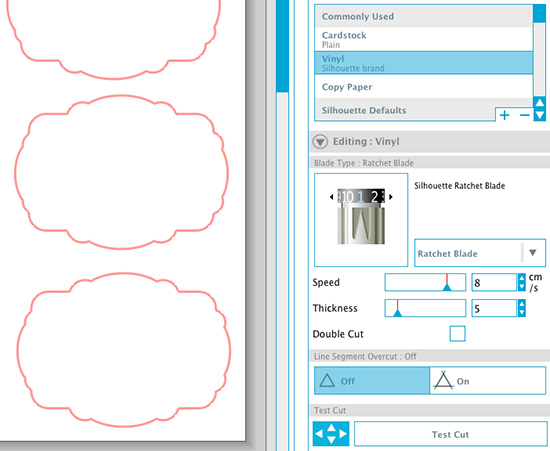Select Copy Paper material
Viewport: 550px width, 451px height.
[424, 87]
